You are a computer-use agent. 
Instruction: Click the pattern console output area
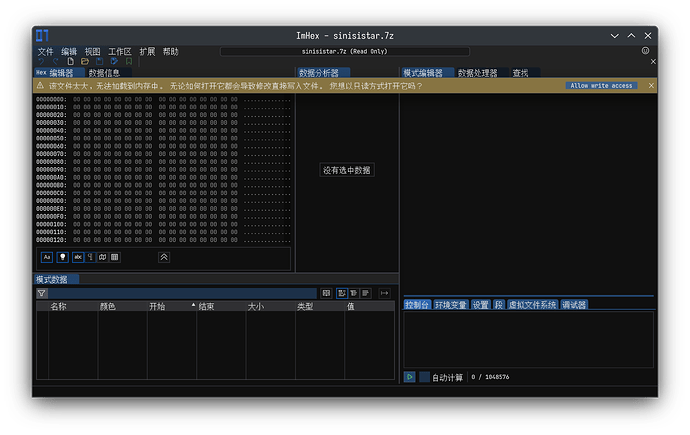point(528,340)
